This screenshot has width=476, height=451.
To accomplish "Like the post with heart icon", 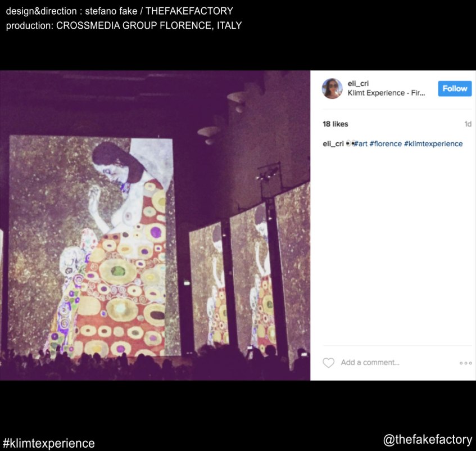I will 328,363.
